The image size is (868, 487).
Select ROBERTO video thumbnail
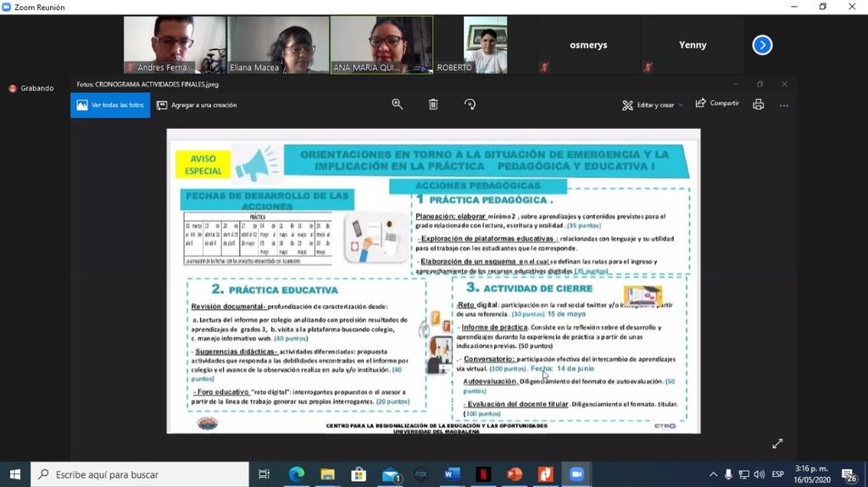click(486, 45)
